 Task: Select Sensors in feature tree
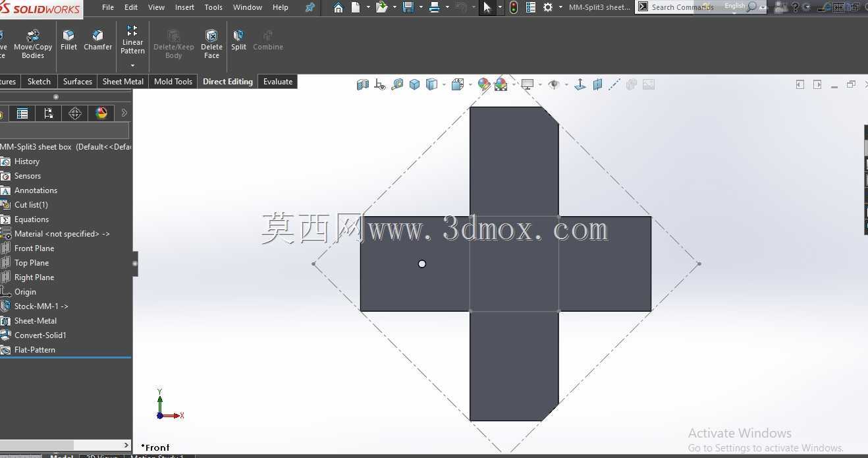pyautogui.click(x=28, y=176)
